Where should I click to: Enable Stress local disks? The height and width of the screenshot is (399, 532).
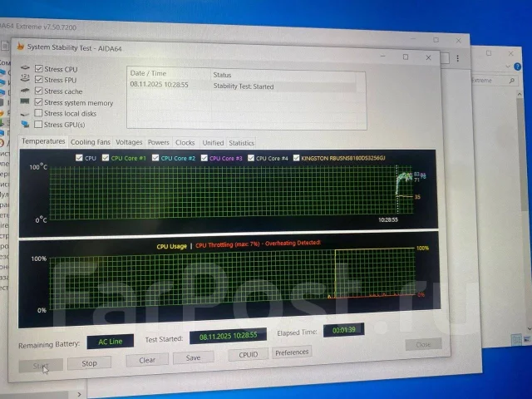coord(38,113)
